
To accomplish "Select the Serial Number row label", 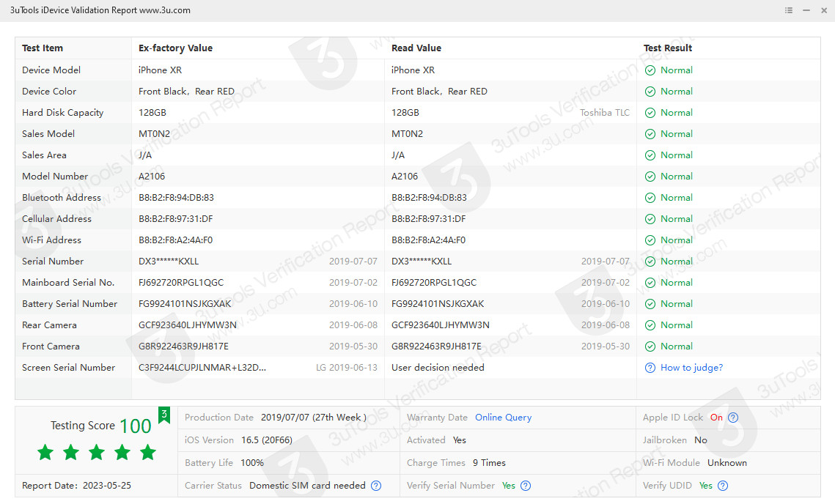I will (53, 262).
